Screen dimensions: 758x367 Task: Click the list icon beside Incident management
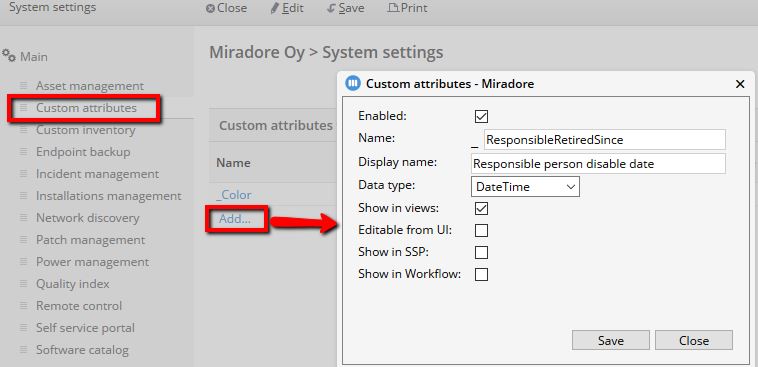click(23, 173)
